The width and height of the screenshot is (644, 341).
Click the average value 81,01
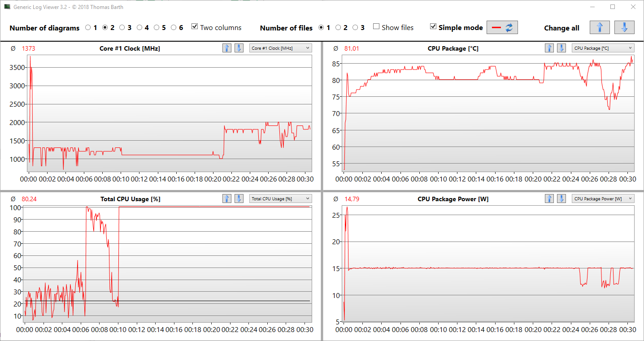coord(352,48)
